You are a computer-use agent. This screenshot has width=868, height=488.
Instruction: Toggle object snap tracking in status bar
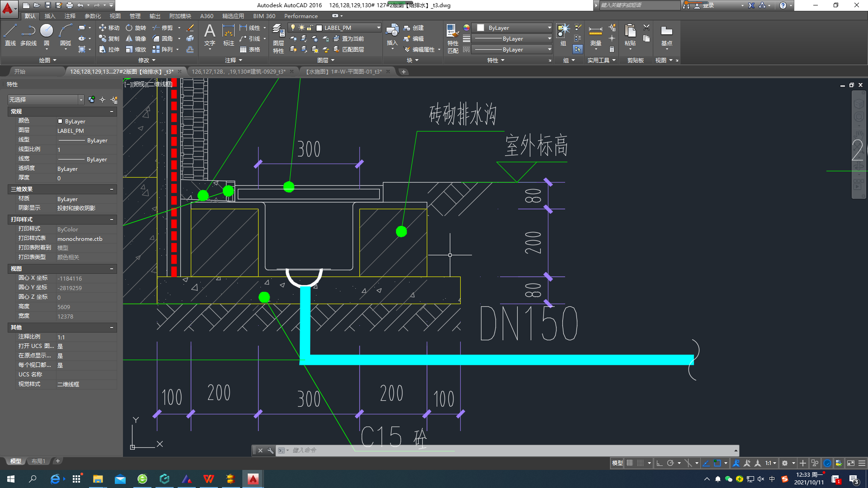706,463
